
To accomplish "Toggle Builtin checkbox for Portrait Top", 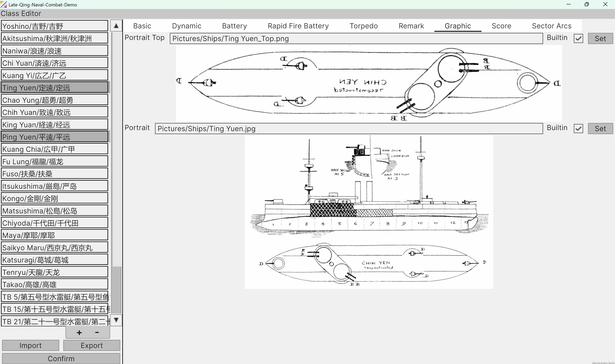I will (578, 38).
